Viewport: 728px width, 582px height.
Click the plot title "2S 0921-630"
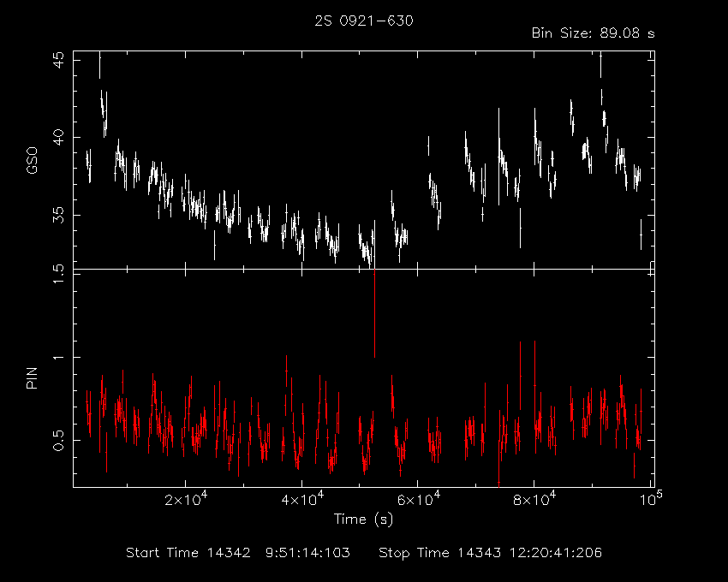click(x=363, y=21)
